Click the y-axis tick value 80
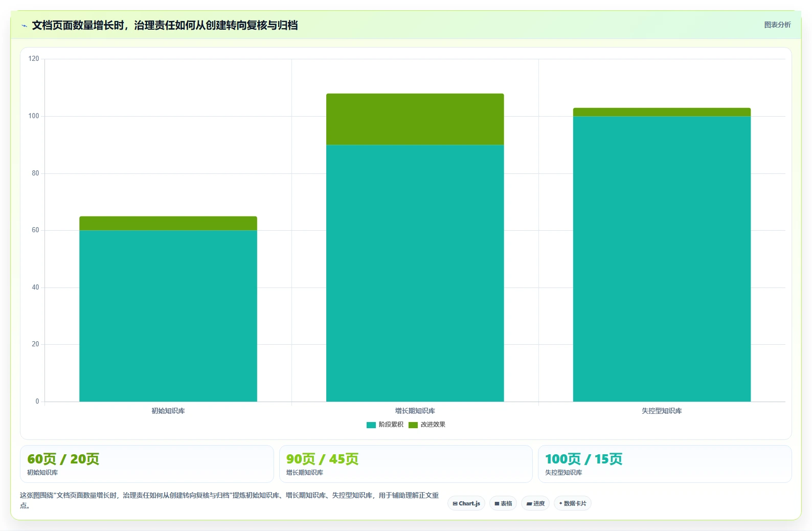 (x=35, y=173)
